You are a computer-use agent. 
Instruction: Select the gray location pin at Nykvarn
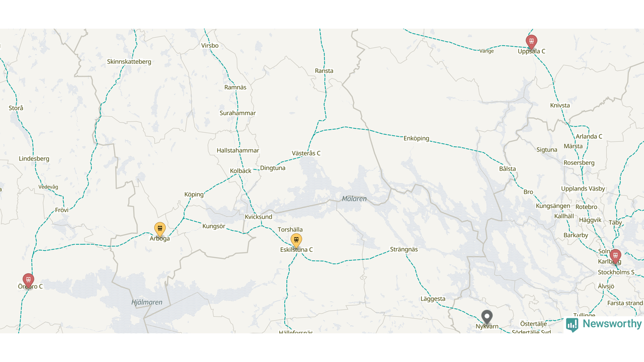[487, 317]
